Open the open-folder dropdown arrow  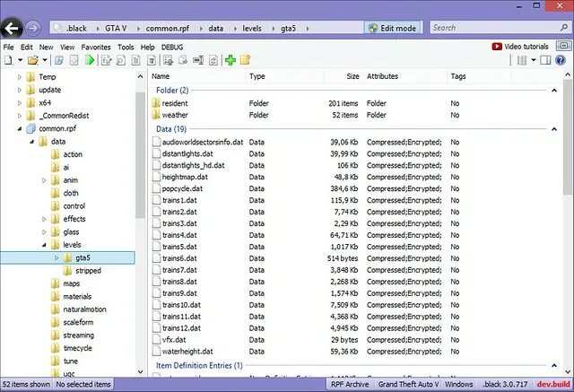[45, 60]
